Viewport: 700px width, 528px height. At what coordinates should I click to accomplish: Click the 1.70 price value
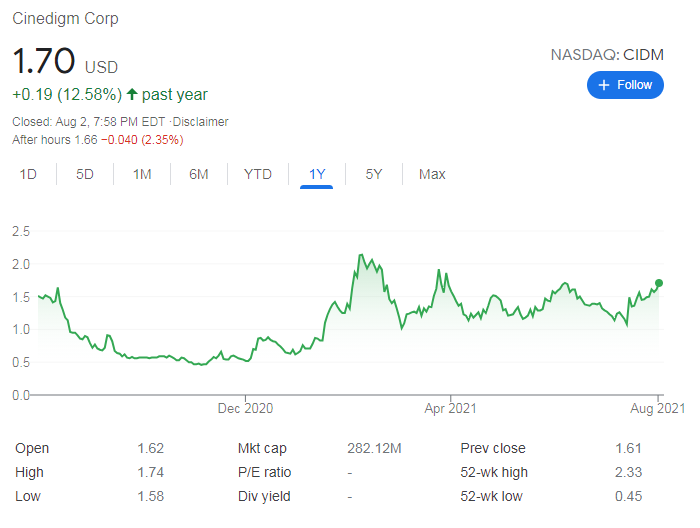[44, 61]
